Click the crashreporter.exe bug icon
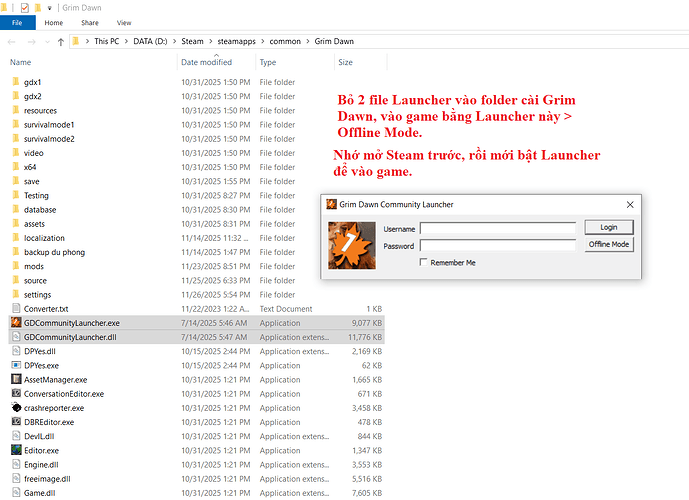Screen dimensions: 689x500 (15, 408)
